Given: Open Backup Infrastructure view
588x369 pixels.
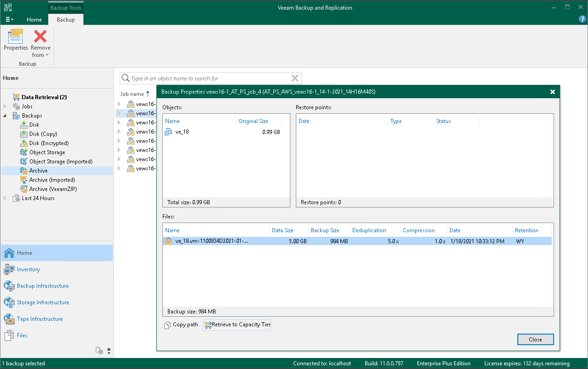Looking at the screenshot, I should 43,286.
